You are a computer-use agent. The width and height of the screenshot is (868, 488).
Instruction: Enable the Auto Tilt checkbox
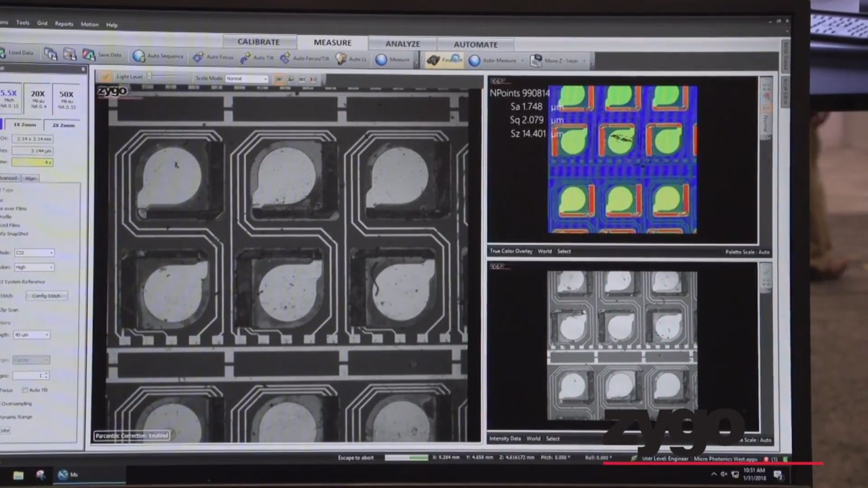[x=25, y=390]
